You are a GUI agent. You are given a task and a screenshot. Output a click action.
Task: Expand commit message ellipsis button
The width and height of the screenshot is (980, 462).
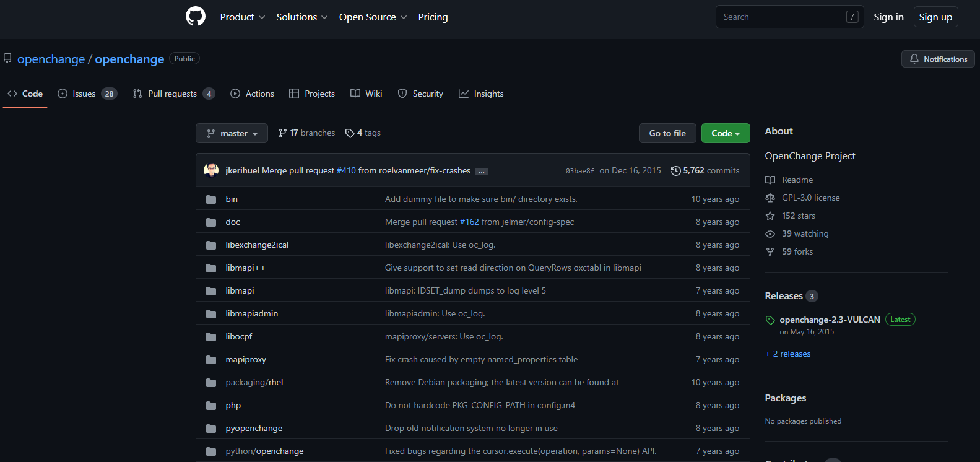(481, 172)
